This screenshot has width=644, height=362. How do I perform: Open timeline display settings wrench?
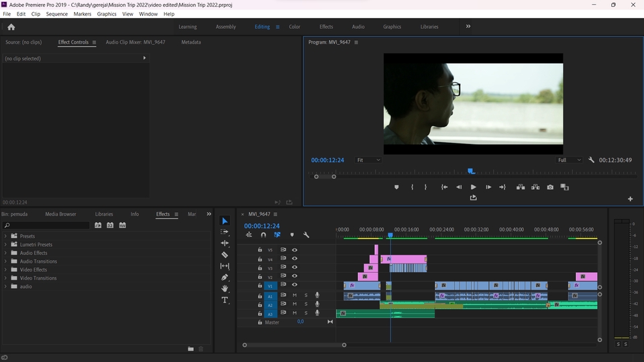[306, 235]
